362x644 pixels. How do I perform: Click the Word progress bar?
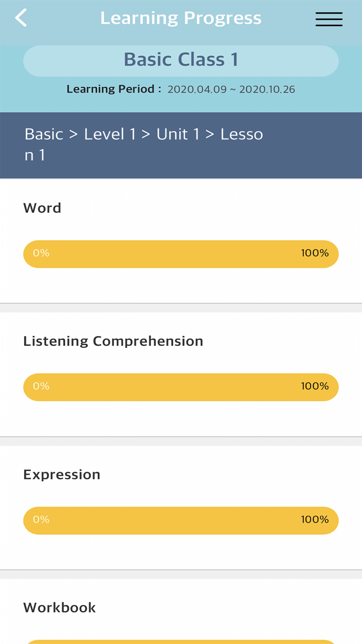coord(181,254)
